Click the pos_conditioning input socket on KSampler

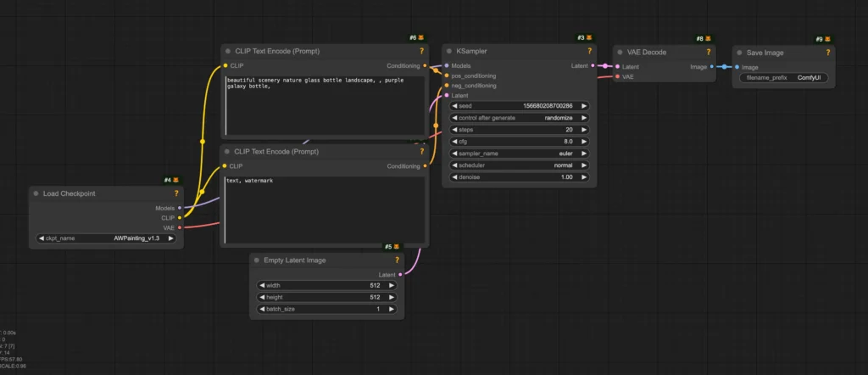click(x=447, y=76)
